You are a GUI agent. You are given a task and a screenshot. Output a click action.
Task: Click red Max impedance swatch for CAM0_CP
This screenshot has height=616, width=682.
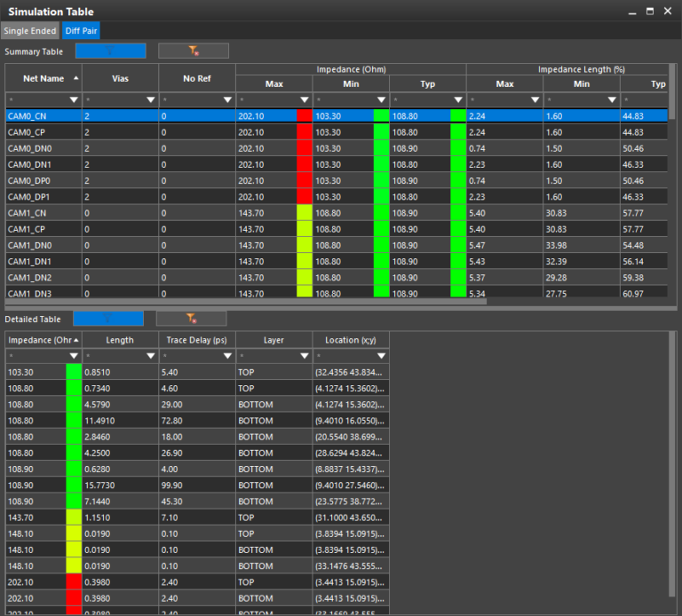(x=304, y=131)
